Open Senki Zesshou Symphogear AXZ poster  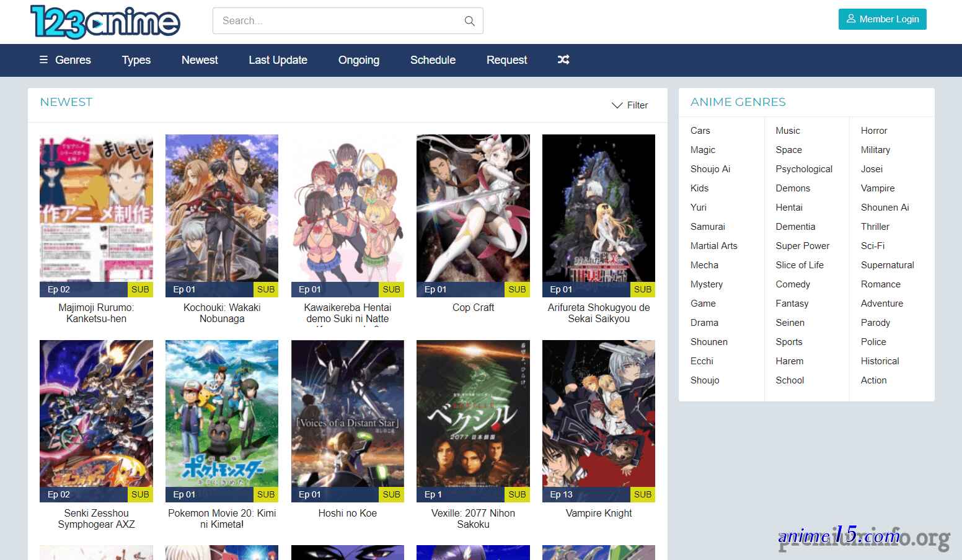tap(96, 421)
